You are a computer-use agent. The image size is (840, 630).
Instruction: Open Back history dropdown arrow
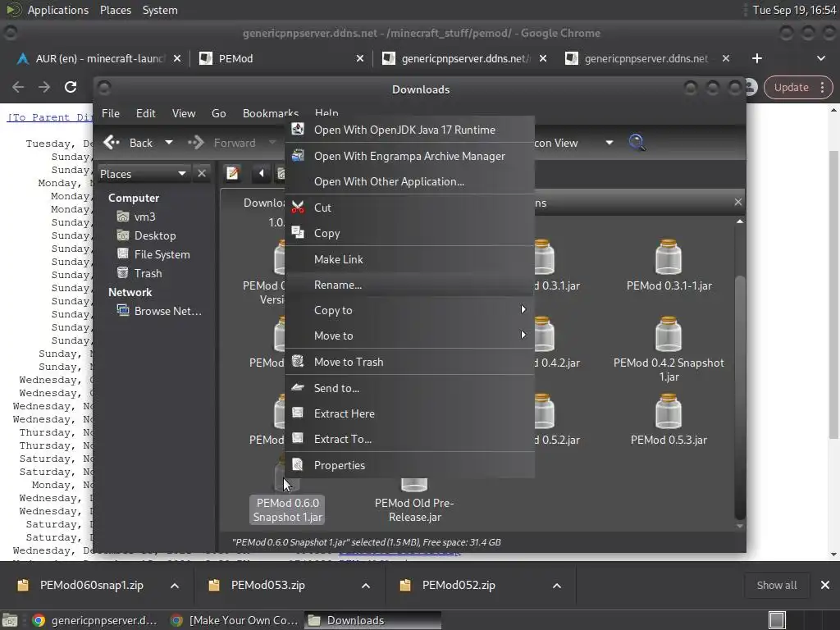(x=169, y=143)
